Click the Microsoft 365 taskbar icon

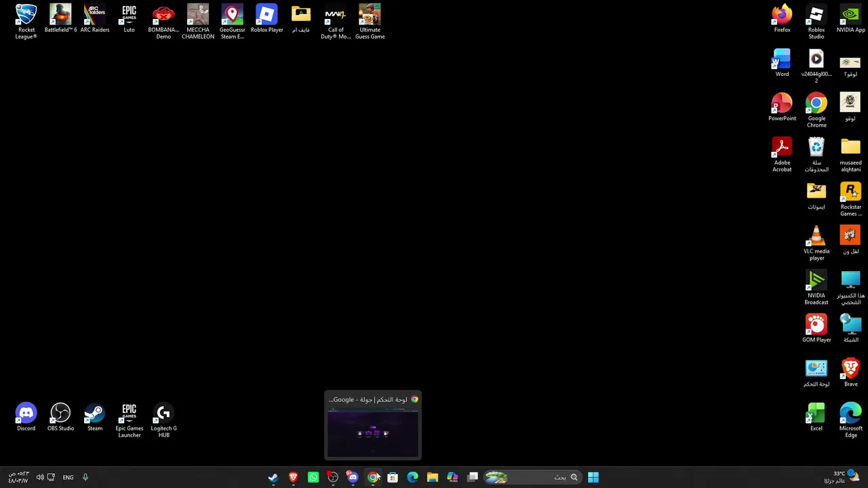coord(452,477)
